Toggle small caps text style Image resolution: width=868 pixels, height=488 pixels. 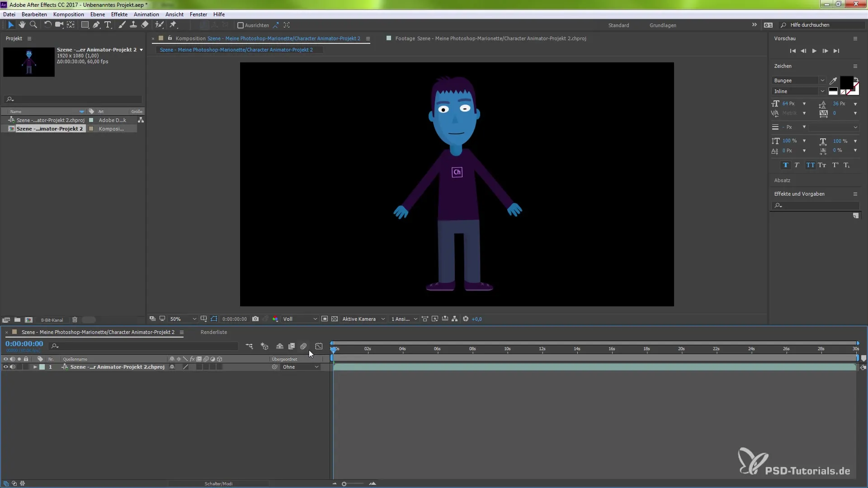(822, 165)
